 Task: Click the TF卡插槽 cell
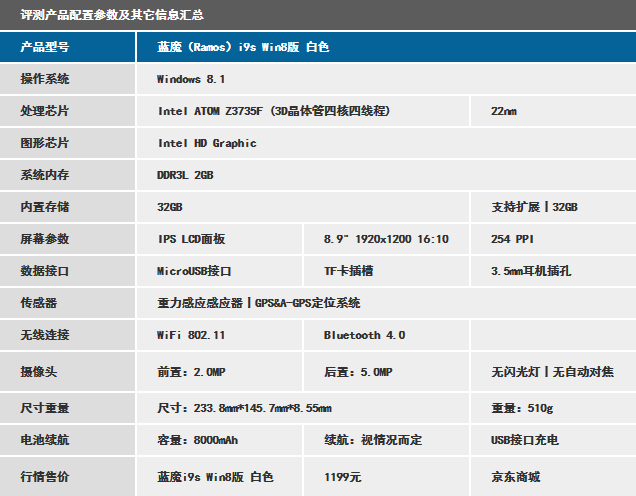[386, 271]
